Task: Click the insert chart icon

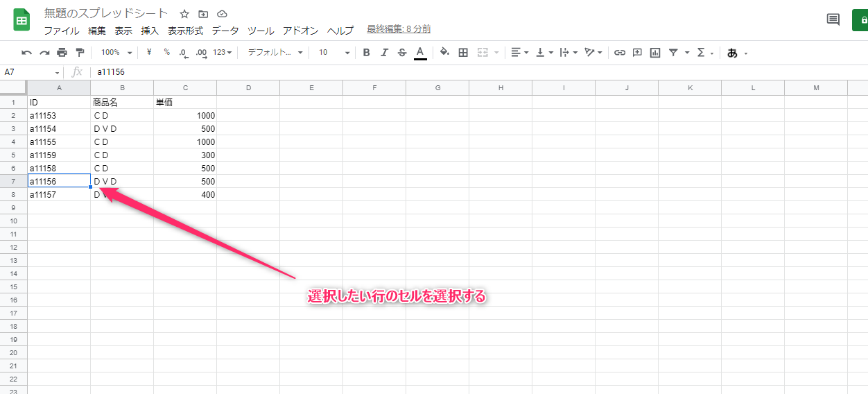Action: coord(655,52)
